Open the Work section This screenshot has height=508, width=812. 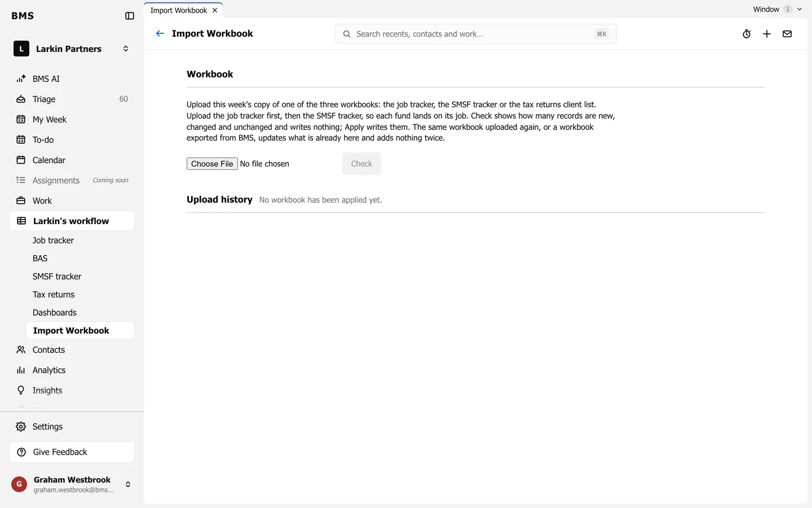(72, 201)
